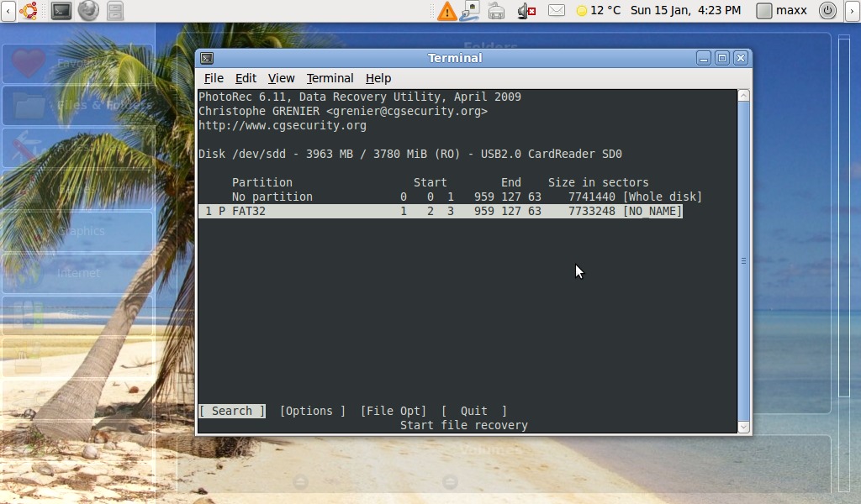Open the Ubuntu logo main menu
861x504 pixels.
pyautogui.click(x=29, y=10)
